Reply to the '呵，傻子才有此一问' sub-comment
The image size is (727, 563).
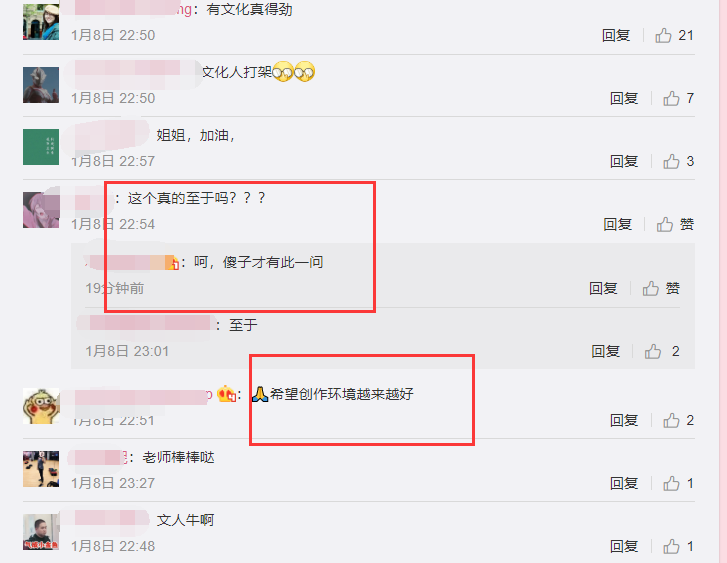[603, 288]
